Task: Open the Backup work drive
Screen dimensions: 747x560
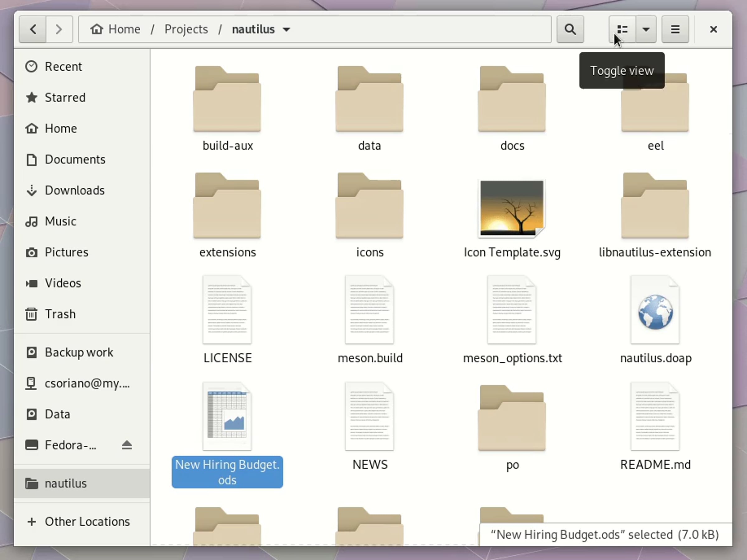Action: coord(82,352)
